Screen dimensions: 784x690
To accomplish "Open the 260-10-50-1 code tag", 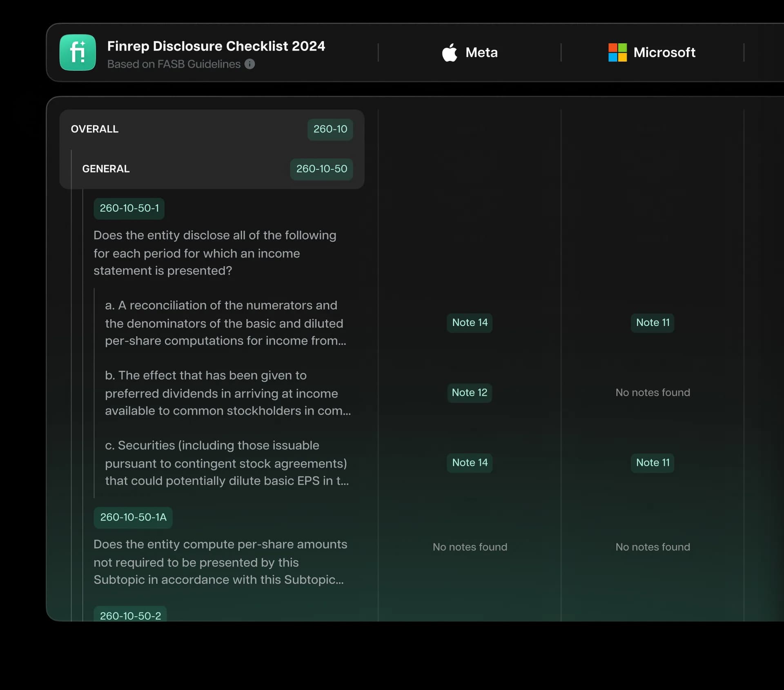I will 129,208.
